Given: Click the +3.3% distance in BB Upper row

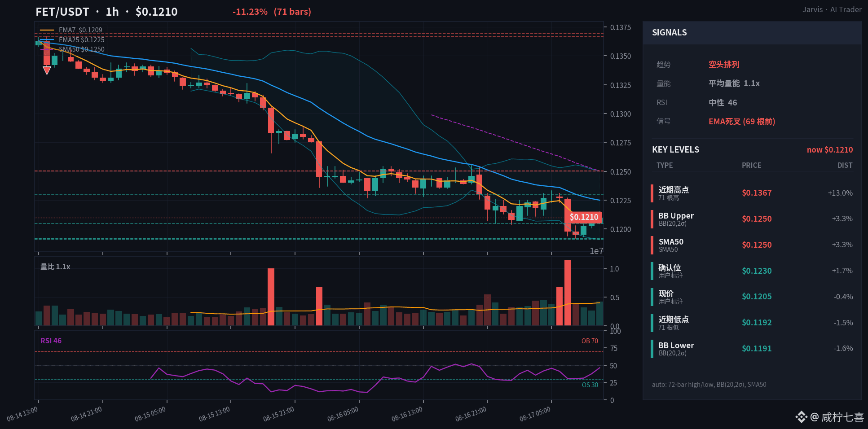Looking at the screenshot, I should point(842,219).
